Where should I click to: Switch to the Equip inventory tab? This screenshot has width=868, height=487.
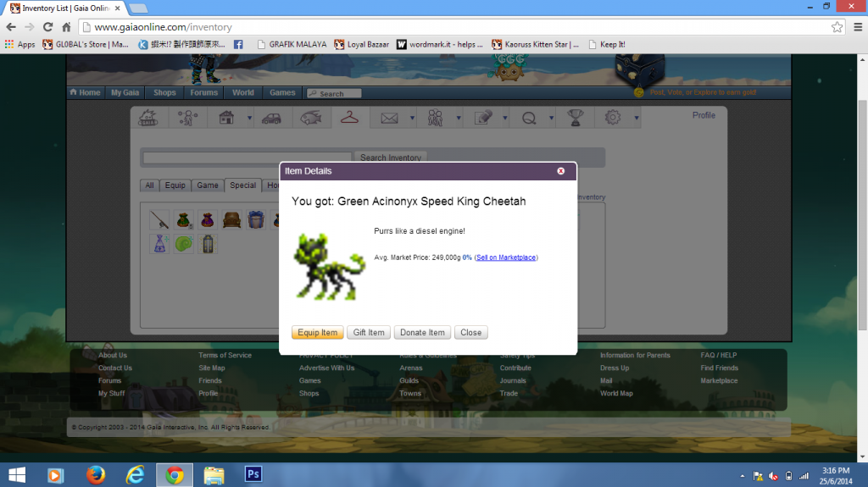pyautogui.click(x=175, y=185)
